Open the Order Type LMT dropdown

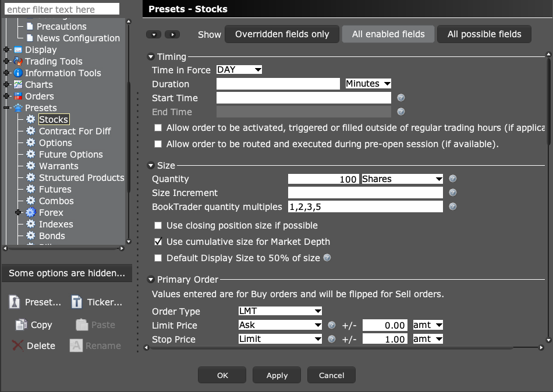point(280,311)
